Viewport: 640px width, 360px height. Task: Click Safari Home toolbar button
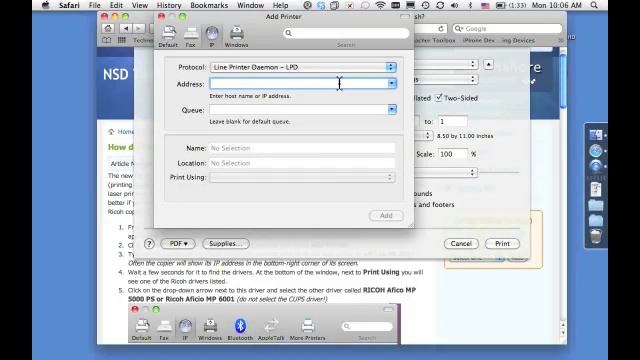tap(108, 28)
